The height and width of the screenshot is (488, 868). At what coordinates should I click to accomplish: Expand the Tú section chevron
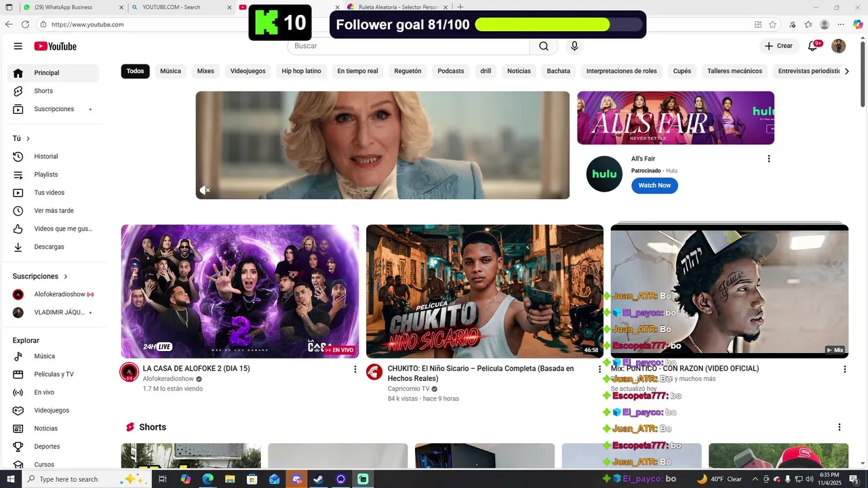tap(28, 139)
